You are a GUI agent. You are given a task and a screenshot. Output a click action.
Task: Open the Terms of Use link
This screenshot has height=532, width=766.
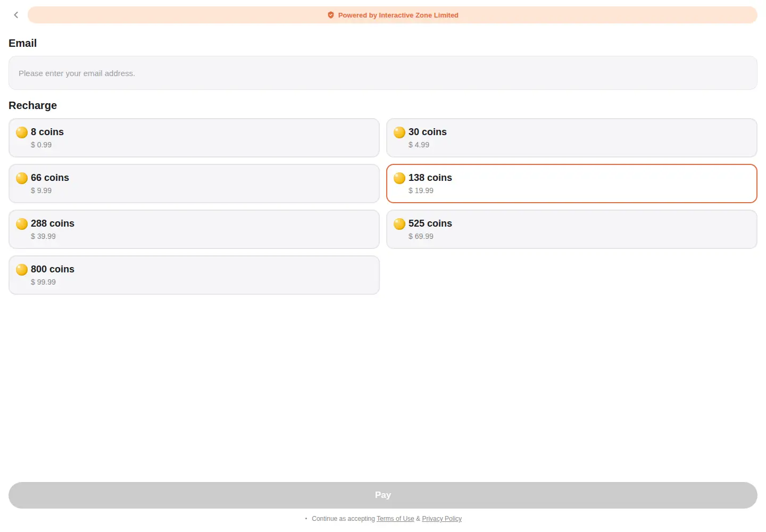coord(395,519)
